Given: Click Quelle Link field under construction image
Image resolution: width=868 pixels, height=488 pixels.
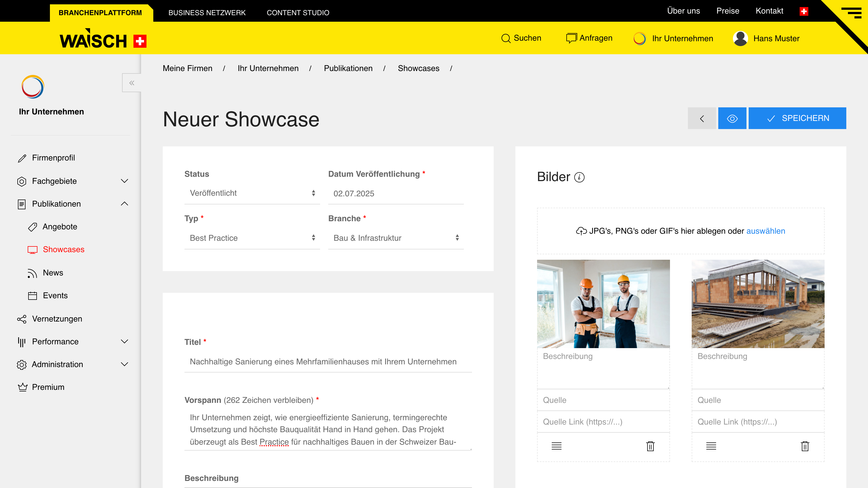Looking at the screenshot, I should pos(758,422).
